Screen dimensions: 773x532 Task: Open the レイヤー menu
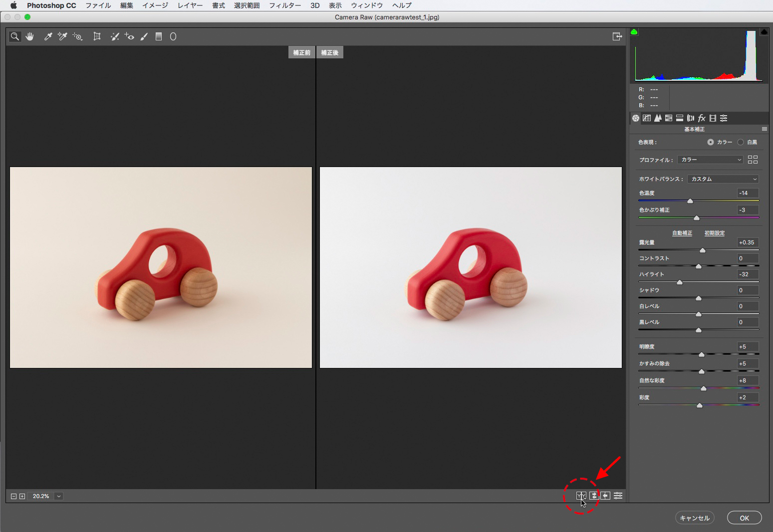[x=190, y=5]
